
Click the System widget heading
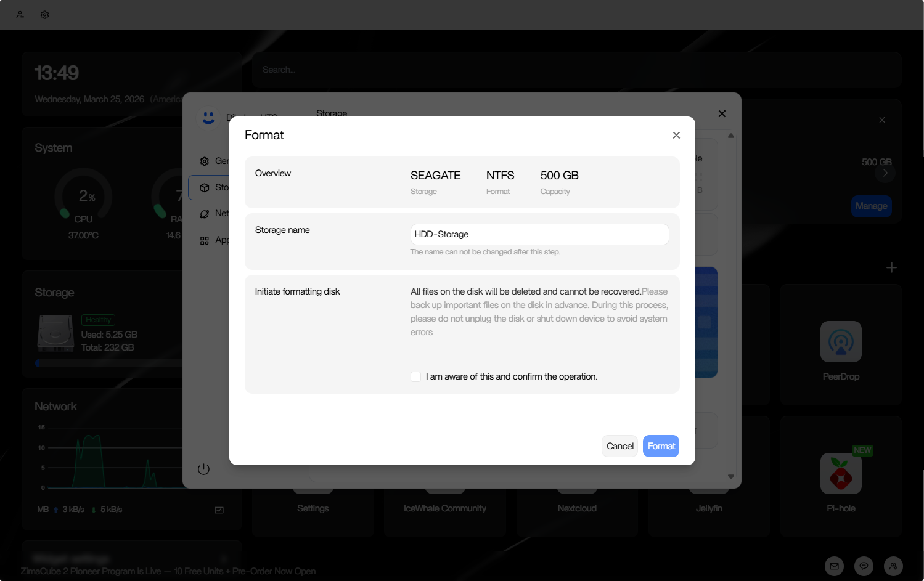tap(54, 148)
